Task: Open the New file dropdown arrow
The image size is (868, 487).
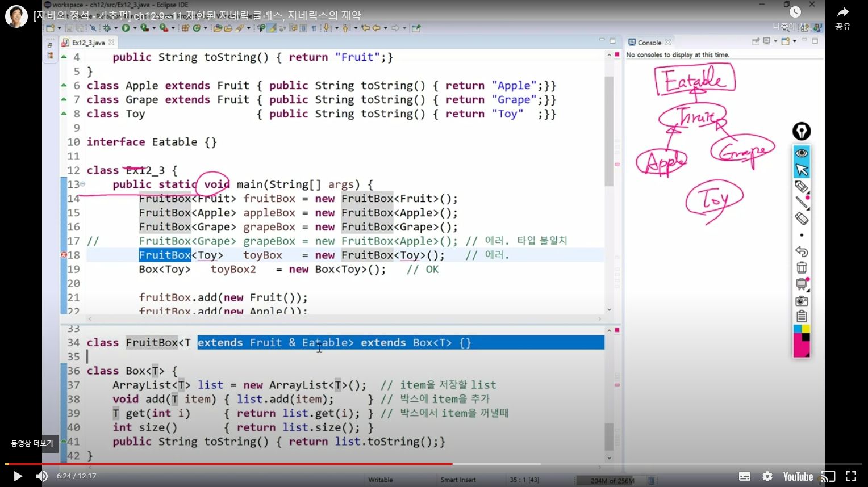Action: pyautogui.click(x=60, y=28)
